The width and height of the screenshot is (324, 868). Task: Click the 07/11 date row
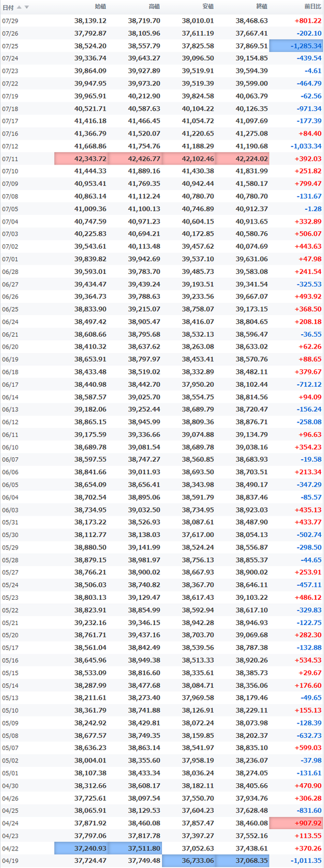162,159
